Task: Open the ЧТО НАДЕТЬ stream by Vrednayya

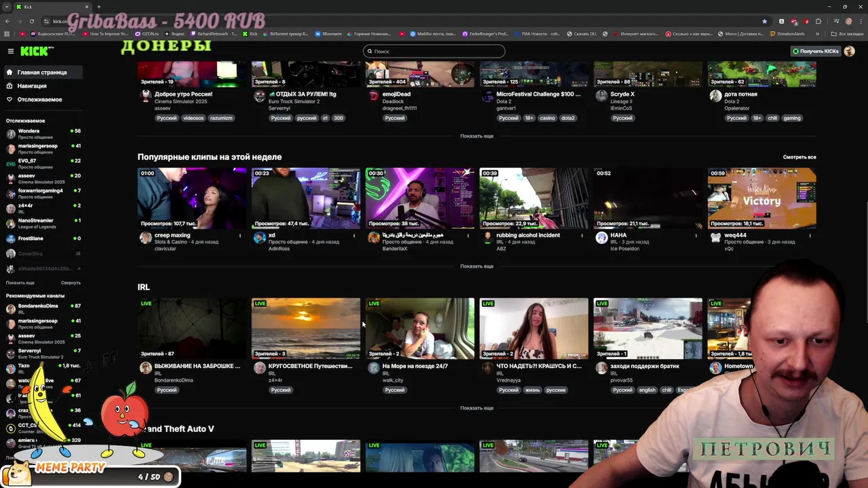Action: (x=534, y=329)
